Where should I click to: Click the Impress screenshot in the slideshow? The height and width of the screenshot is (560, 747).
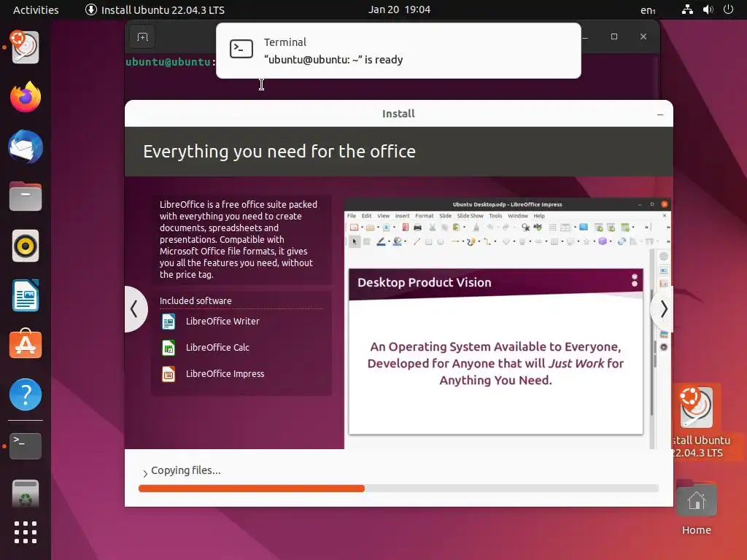(508, 323)
